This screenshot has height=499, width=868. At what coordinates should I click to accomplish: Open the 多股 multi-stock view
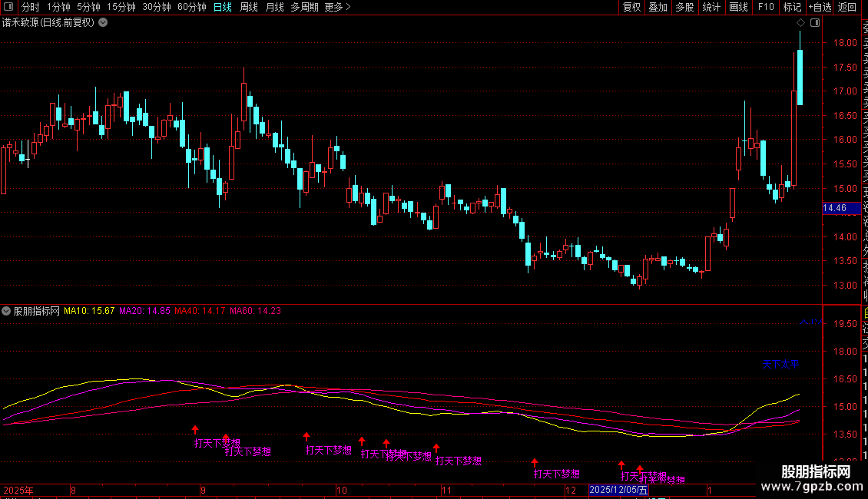click(684, 7)
